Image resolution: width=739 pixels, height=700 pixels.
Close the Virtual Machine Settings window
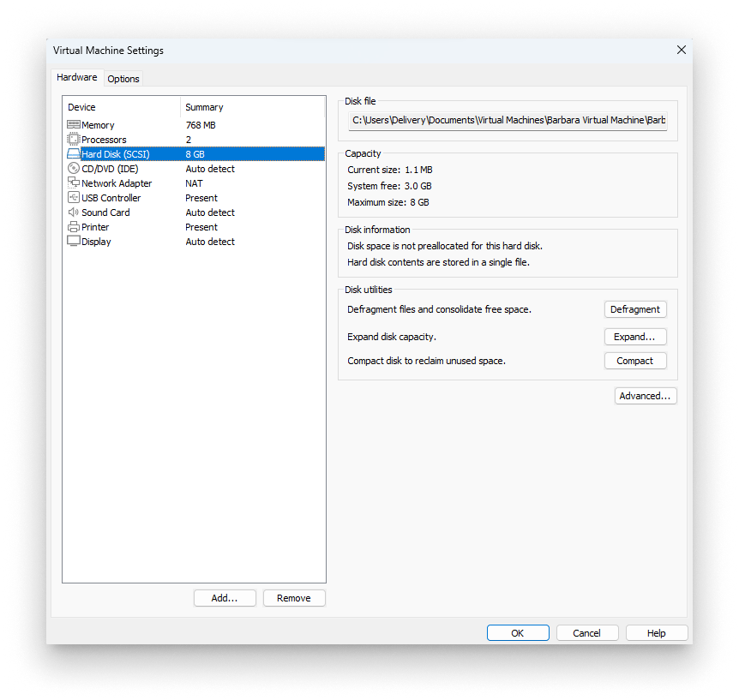pyautogui.click(x=682, y=51)
